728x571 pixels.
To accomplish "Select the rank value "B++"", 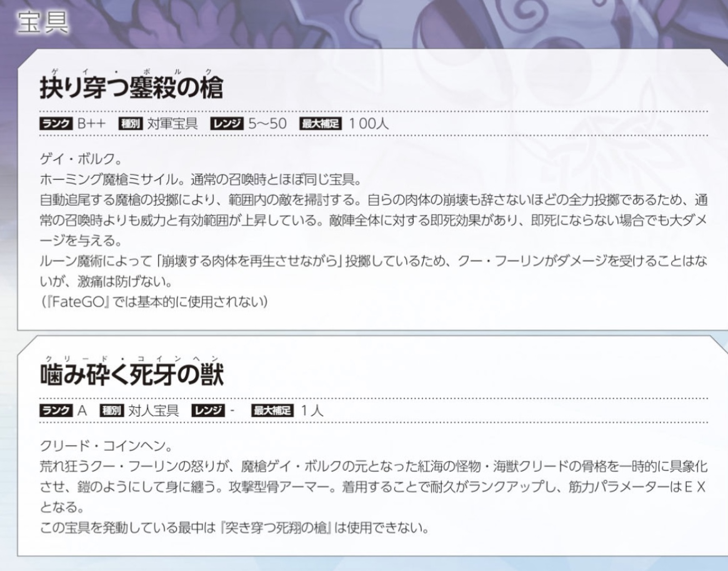I will (91, 124).
